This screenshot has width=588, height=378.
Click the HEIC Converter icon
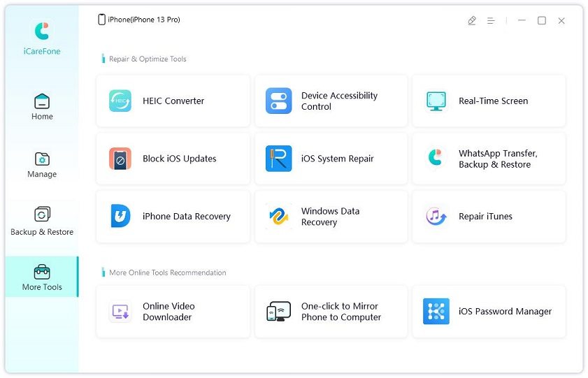[x=120, y=101]
